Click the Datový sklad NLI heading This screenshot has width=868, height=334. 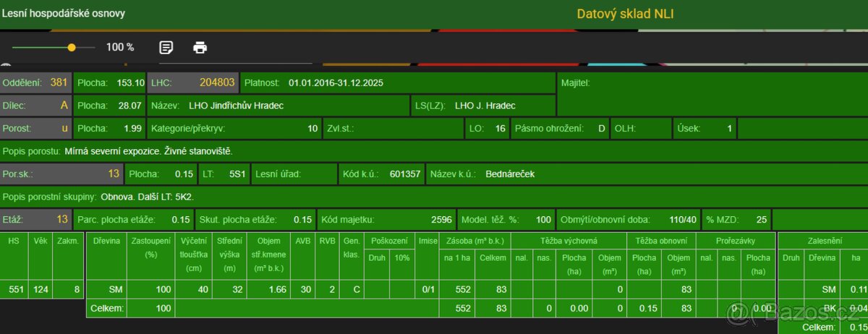pos(625,14)
